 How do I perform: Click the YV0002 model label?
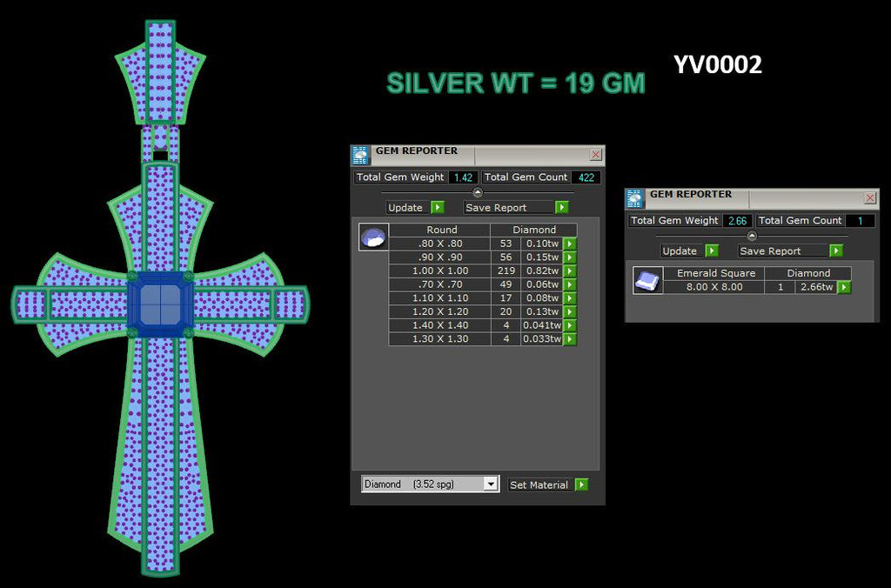(717, 64)
